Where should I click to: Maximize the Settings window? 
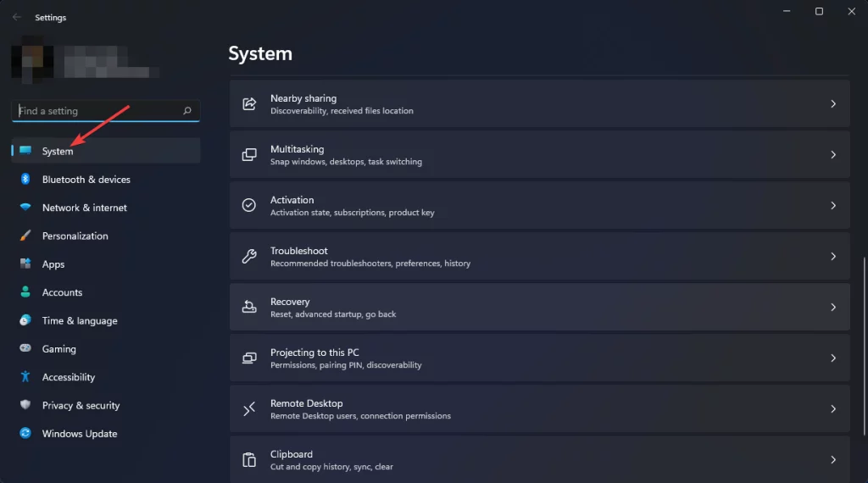click(x=820, y=11)
